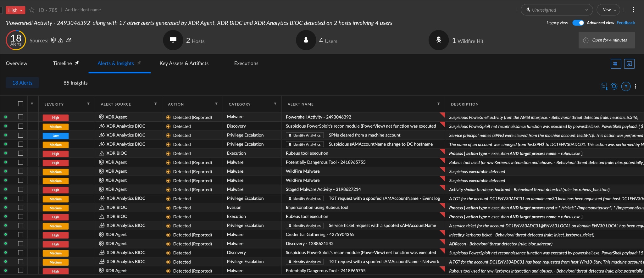Open the 2 Hosts monitor icon

pos(173,40)
